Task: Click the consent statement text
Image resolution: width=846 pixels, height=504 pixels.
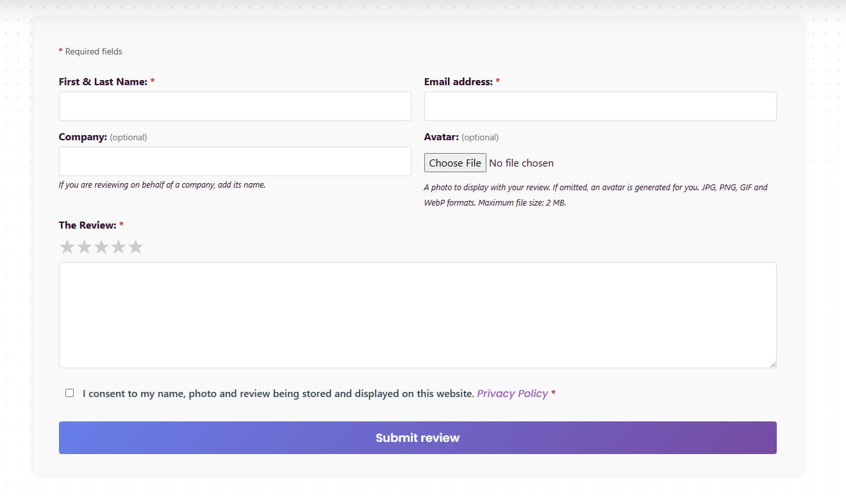Action: tap(279, 393)
